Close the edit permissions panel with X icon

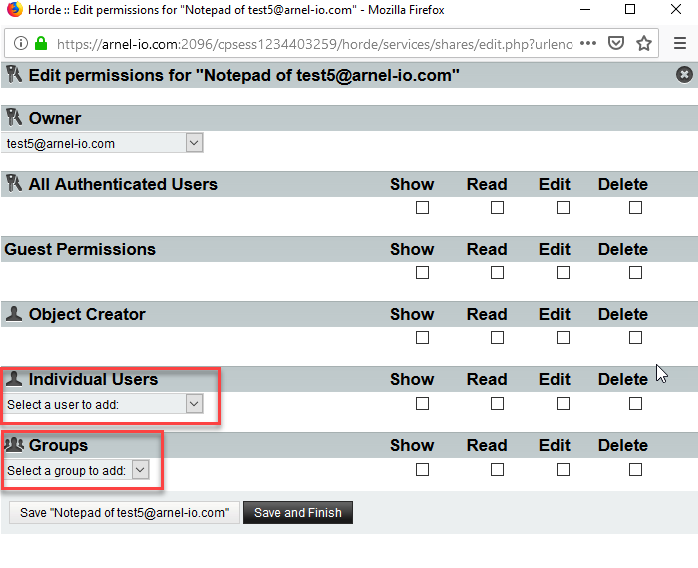(684, 74)
